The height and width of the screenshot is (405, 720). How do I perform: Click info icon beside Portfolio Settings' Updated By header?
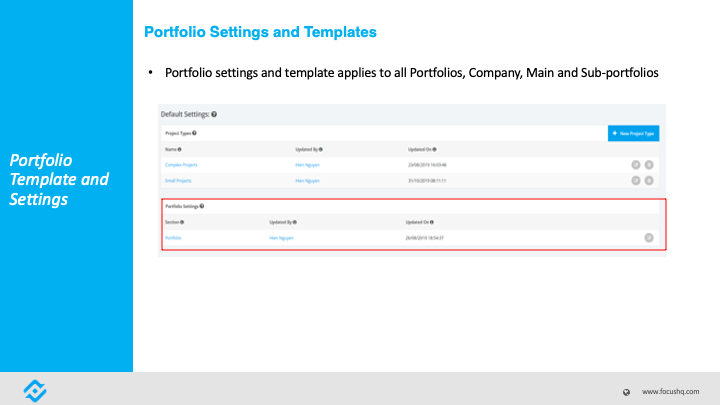(x=295, y=222)
